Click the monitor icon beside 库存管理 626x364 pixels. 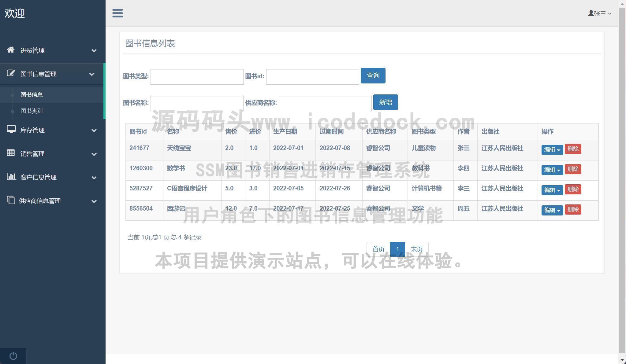coord(11,130)
